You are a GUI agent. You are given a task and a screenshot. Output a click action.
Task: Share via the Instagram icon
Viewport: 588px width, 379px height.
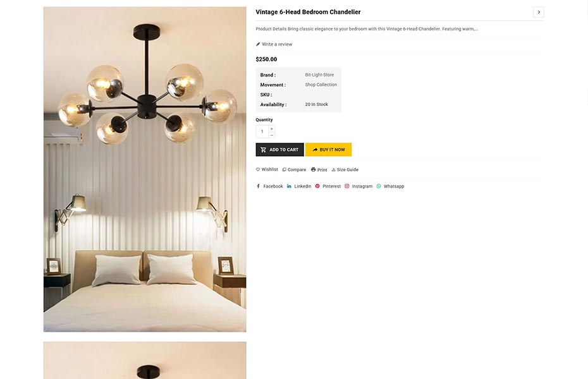click(347, 186)
